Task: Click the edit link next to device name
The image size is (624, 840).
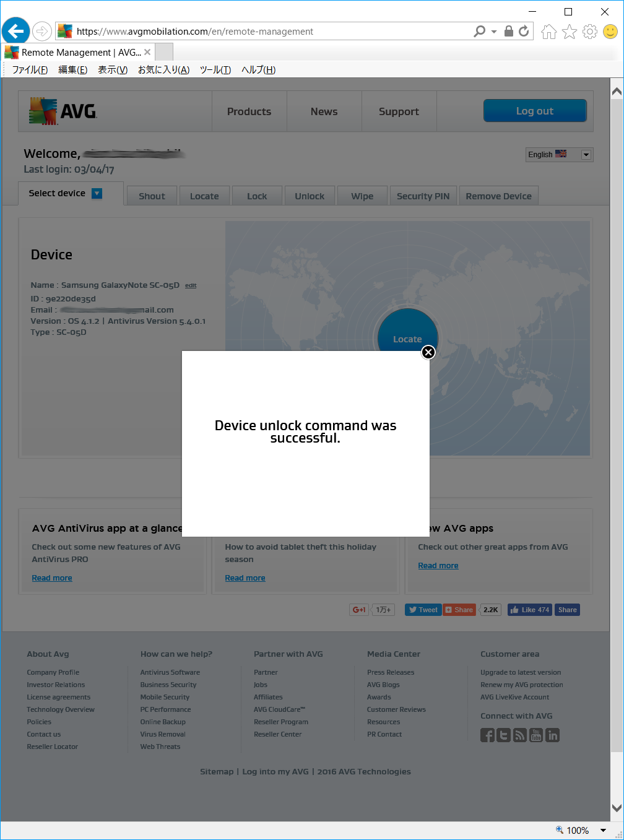Action: click(191, 286)
